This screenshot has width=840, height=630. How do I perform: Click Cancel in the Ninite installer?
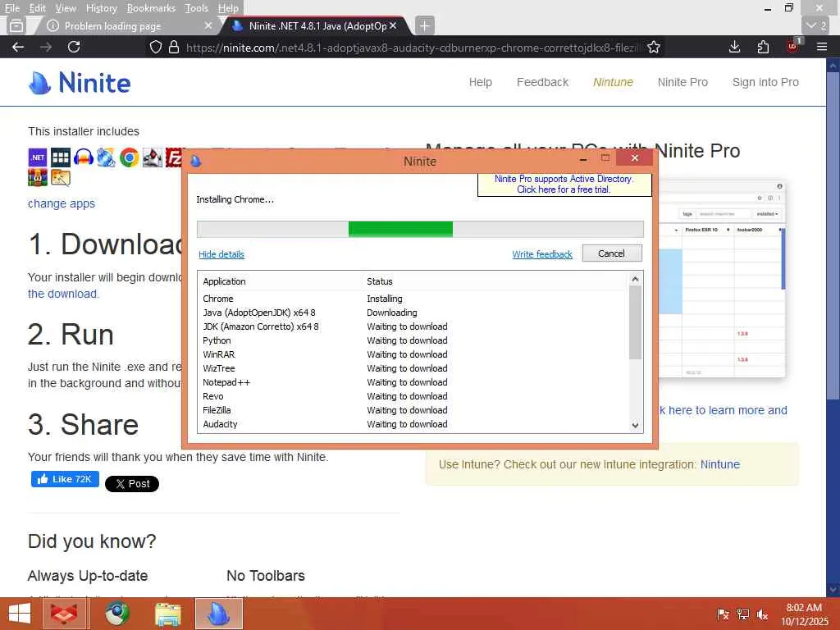click(612, 253)
